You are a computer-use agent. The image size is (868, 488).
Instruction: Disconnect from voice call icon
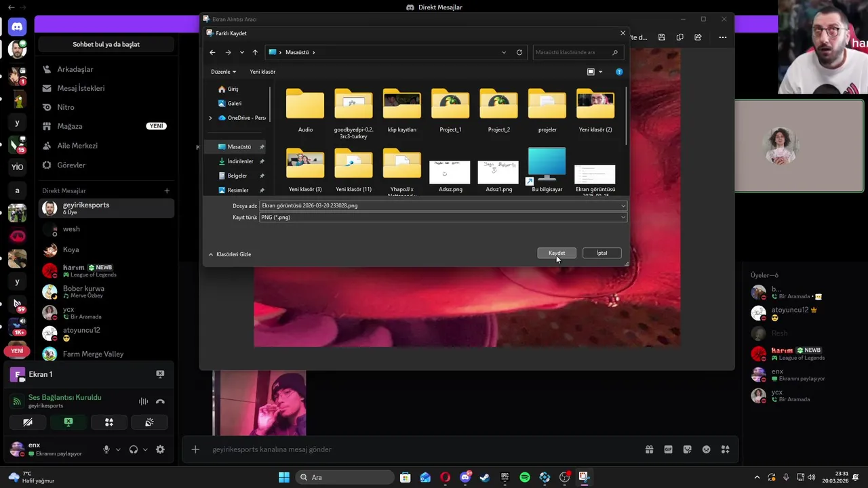(x=160, y=401)
